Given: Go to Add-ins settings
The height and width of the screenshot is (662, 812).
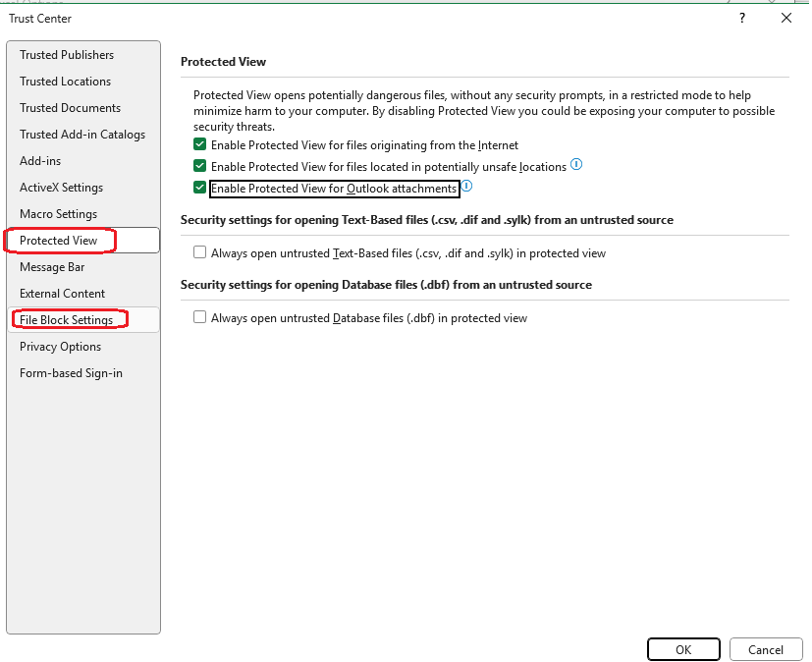Looking at the screenshot, I should pyautogui.click(x=39, y=160).
